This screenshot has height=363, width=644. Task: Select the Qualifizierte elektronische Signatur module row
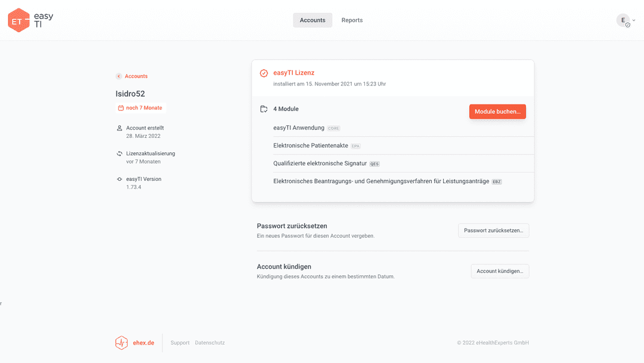pos(320,164)
